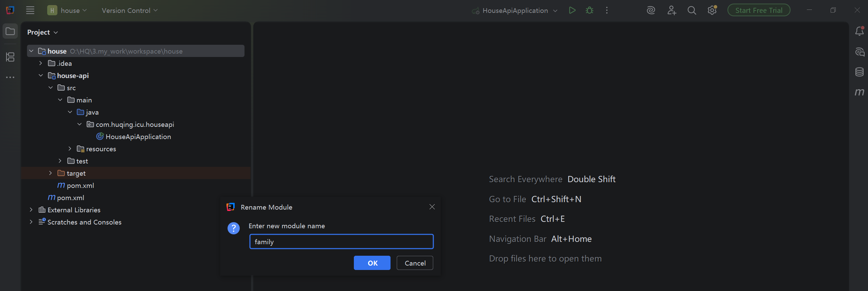Screen dimensions: 868x291
Task: Open the house project dropdown menu
Action: click(x=67, y=11)
